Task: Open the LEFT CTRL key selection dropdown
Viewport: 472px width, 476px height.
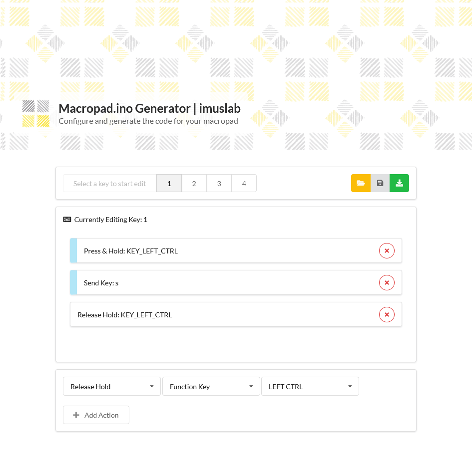Action: click(310, 387)
